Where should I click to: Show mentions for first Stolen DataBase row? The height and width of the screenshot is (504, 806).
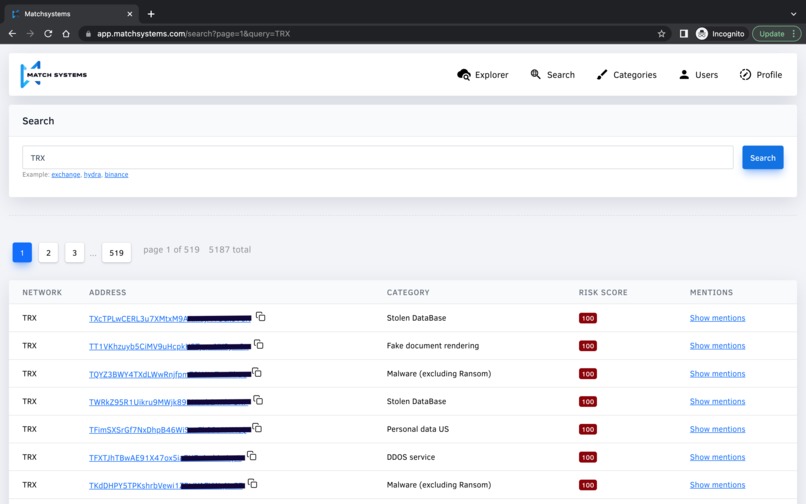pyautogui.click(x=717, y=318)
